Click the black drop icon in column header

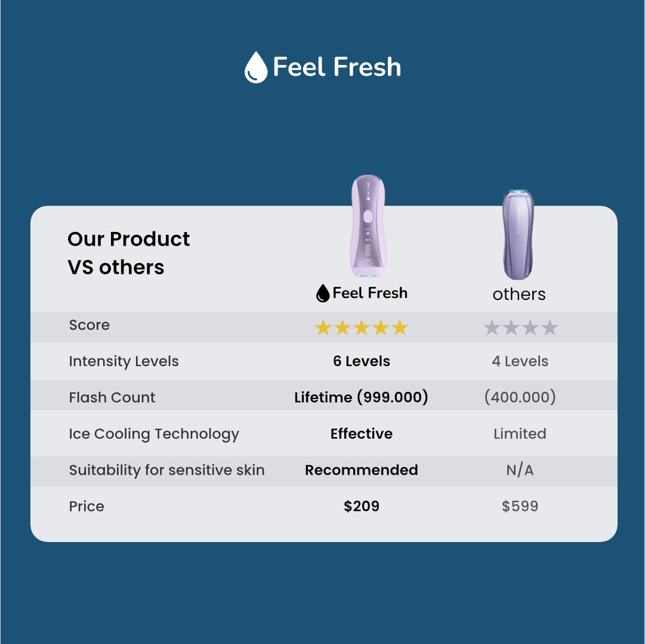[x=323, y=293]
